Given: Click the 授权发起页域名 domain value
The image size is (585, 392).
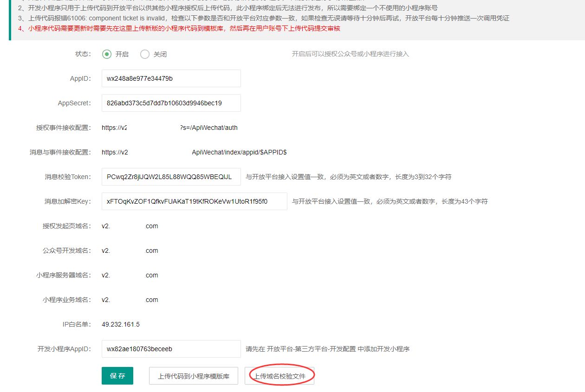Looking at the screenshot, I should pyautogui.click(x=130, y=226).
